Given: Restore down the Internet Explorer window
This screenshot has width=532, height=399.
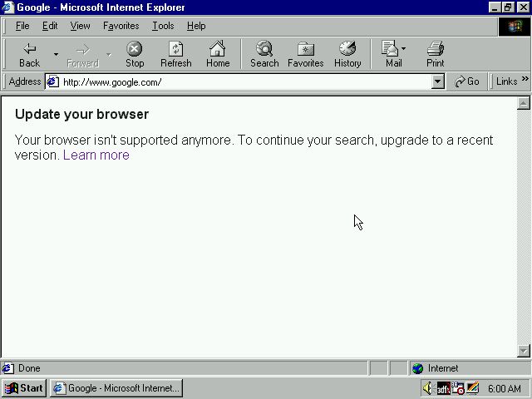Looking at the screenshot, I should pos(508,7).
